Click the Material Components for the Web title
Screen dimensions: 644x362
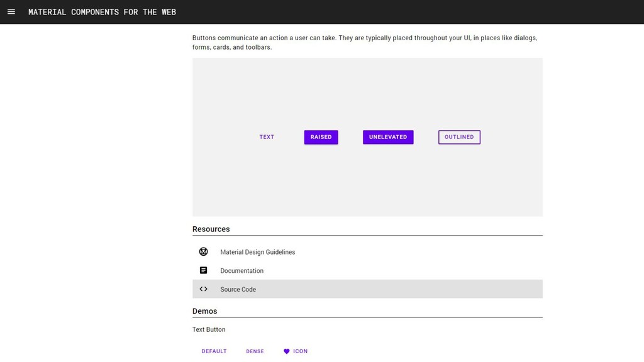(x=103, y=12)
